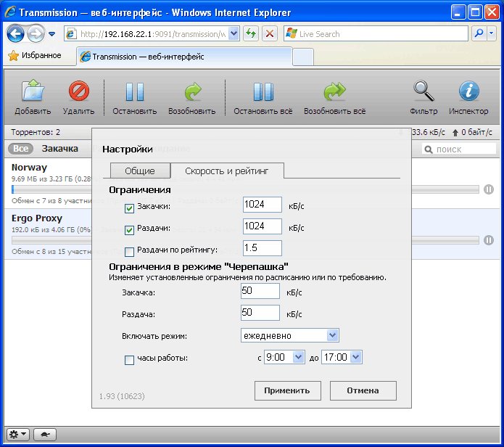Click the browser refresh button

click(251, 33)
